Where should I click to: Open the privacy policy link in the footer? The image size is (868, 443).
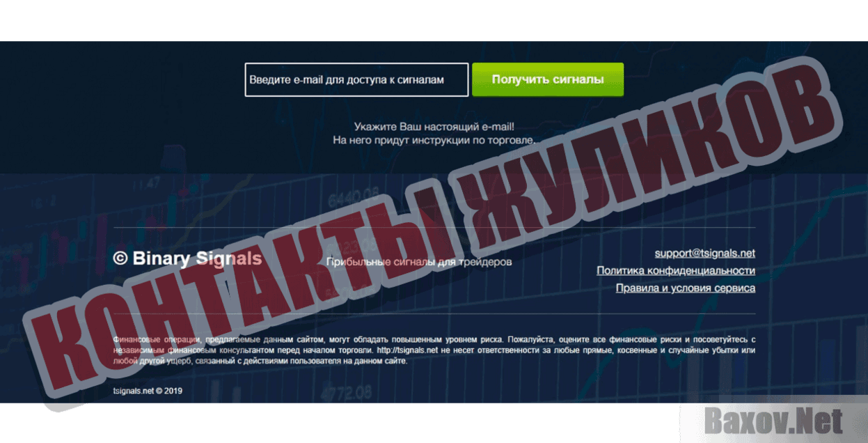tap(674, 270)
